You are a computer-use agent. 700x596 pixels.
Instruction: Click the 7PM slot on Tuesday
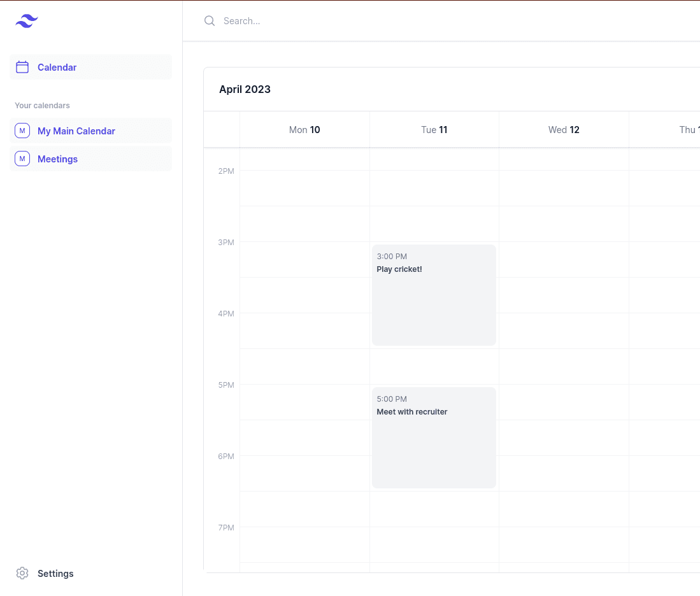[x=434, y=544]
